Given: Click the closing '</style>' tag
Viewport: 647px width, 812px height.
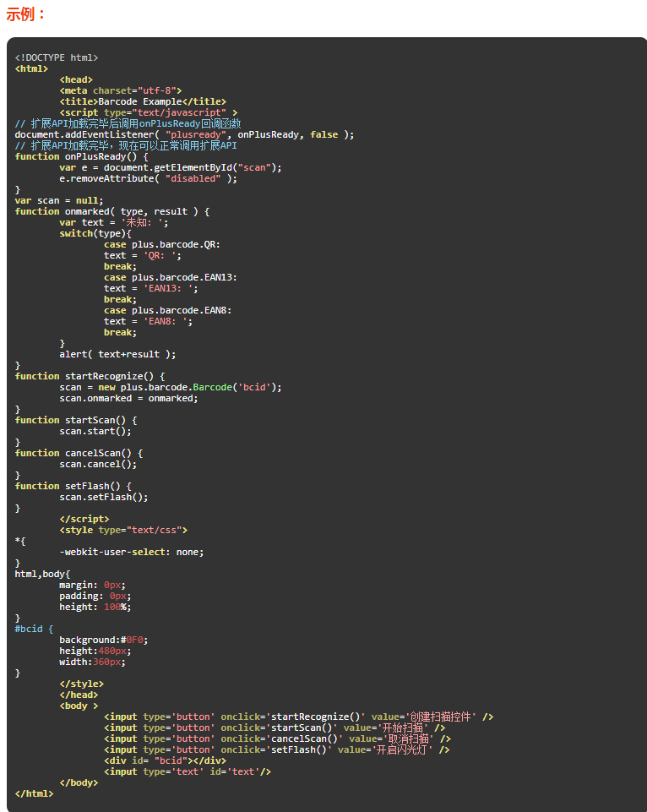Looking at the screenshot, I should click(82, 684).
